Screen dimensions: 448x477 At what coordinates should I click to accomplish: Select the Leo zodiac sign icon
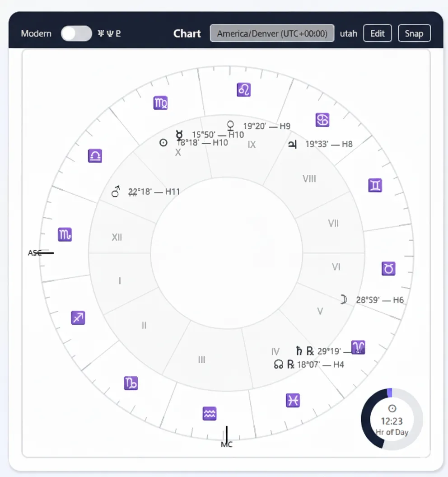point(244,89)
